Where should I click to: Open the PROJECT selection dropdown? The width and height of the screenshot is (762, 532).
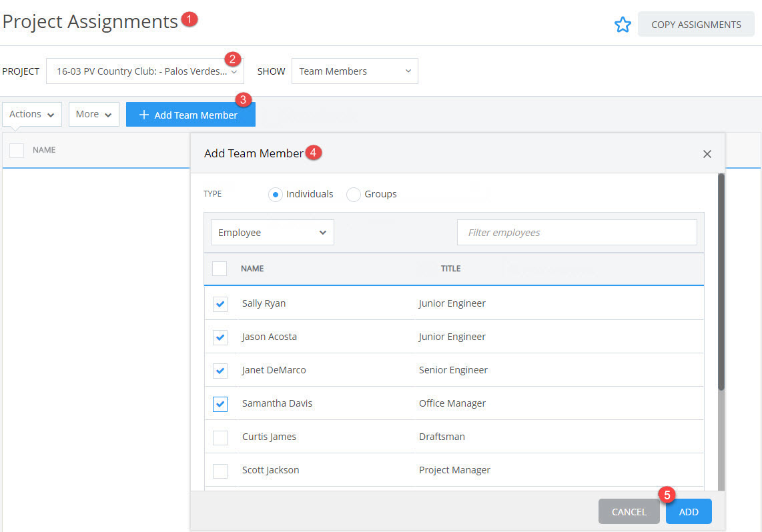click(x=145, y=71)
